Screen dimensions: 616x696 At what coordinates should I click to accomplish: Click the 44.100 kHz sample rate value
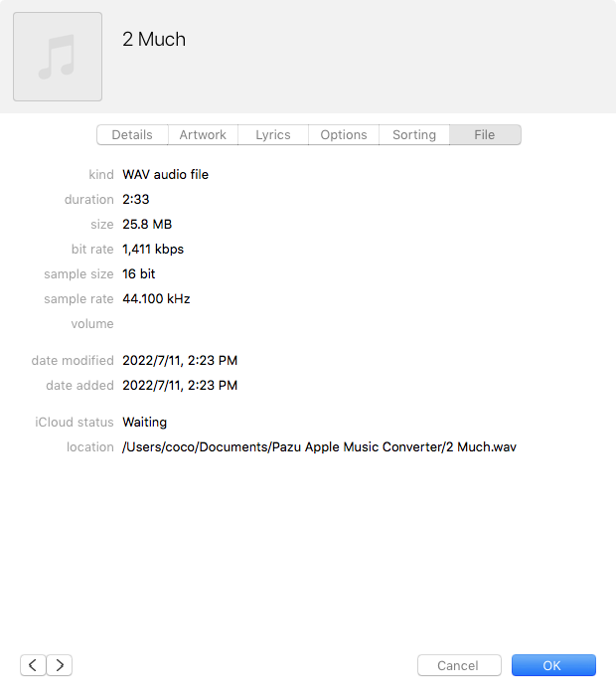coord(156,299)
